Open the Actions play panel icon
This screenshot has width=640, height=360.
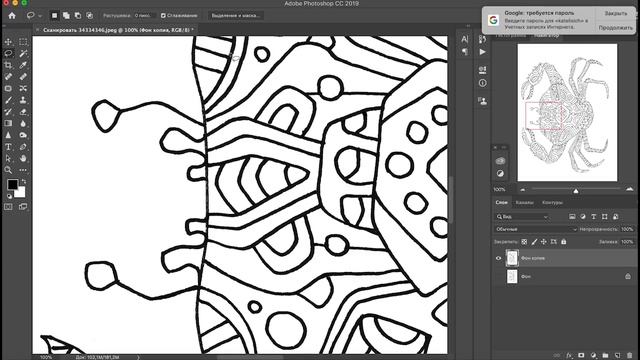click(x=482, y=52)
